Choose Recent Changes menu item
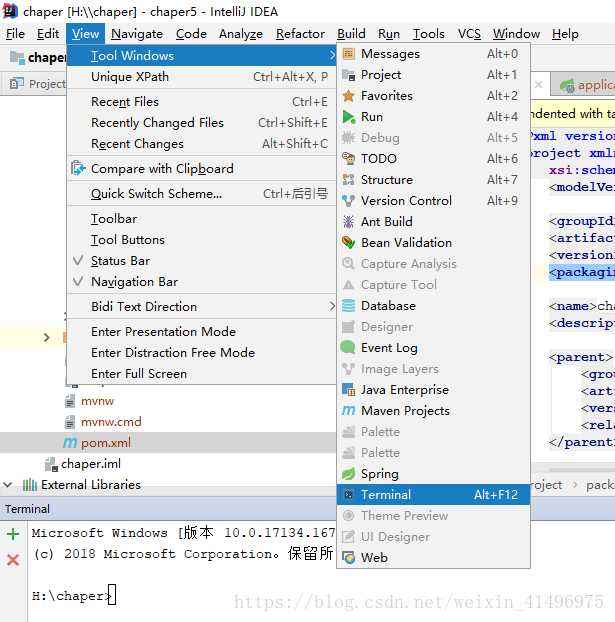Image resolution: width=615 pixels, height=622 pixels. (202, 144)
